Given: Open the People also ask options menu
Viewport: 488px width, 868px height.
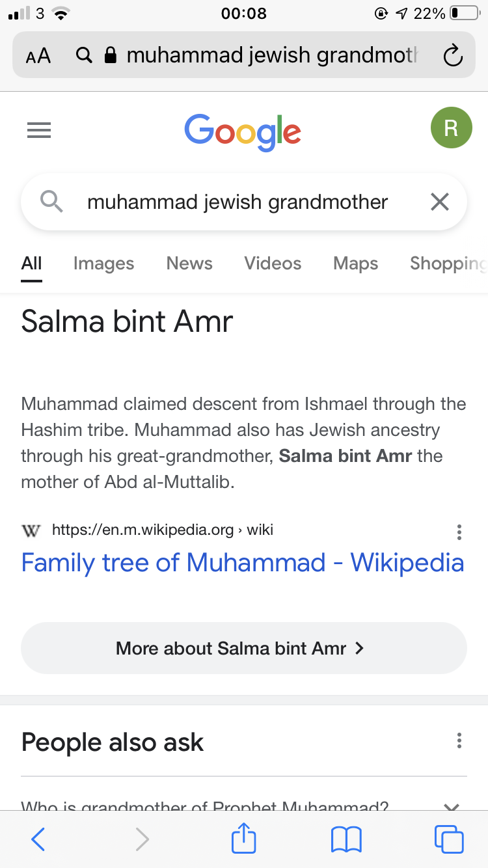Looking at the screenshot, I should pos(459,740).
